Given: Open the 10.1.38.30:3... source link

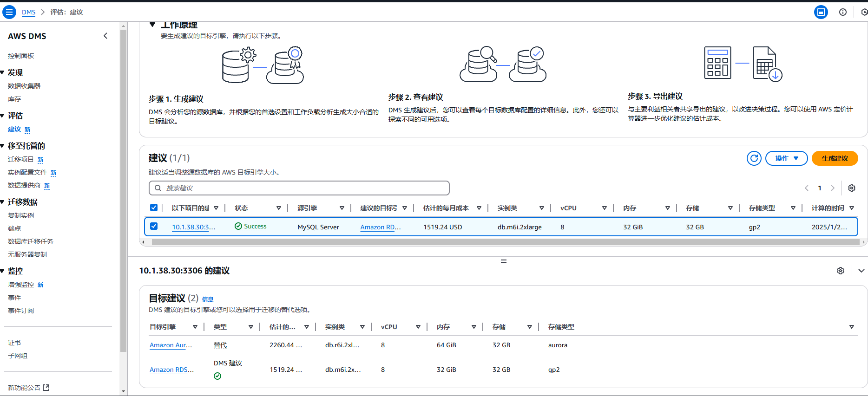Looking at the screenshot, I should click(x=194, y=227).
